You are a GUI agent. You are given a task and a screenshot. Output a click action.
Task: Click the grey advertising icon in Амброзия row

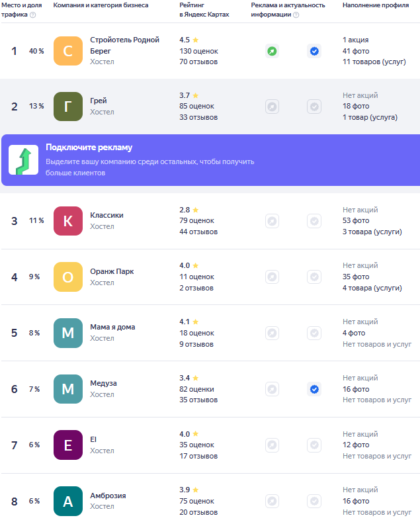click(272, 501)
